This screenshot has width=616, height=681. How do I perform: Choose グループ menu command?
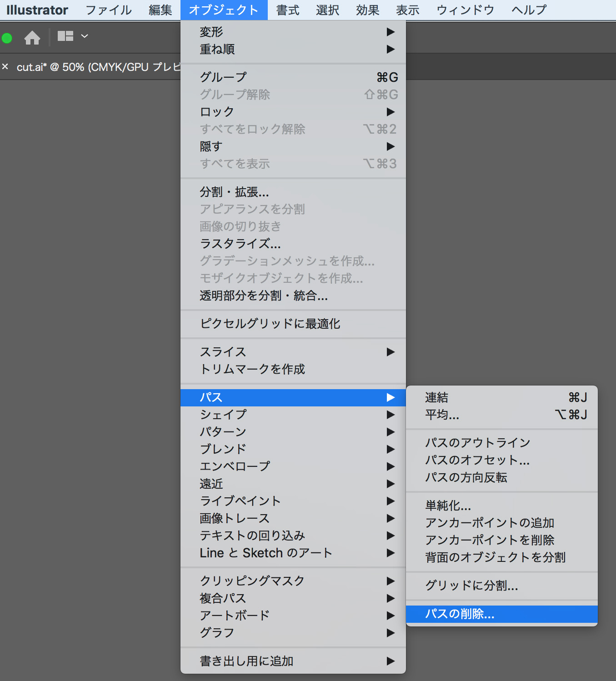pos(293,77)
